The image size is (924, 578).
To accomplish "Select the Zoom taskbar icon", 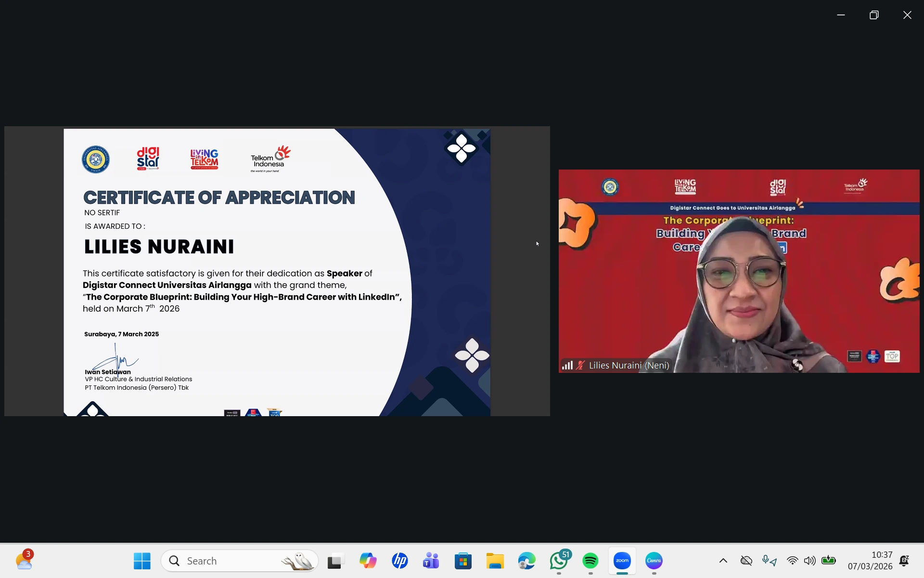I will pyautogui.click(x=622, y=561).
